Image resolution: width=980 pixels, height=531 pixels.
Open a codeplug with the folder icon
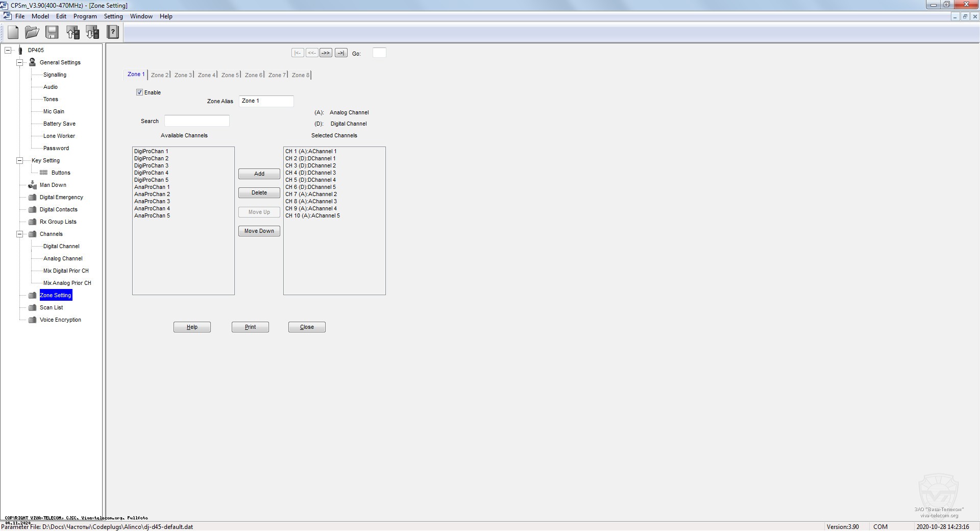pyautogui.click(x=32, y=33)
